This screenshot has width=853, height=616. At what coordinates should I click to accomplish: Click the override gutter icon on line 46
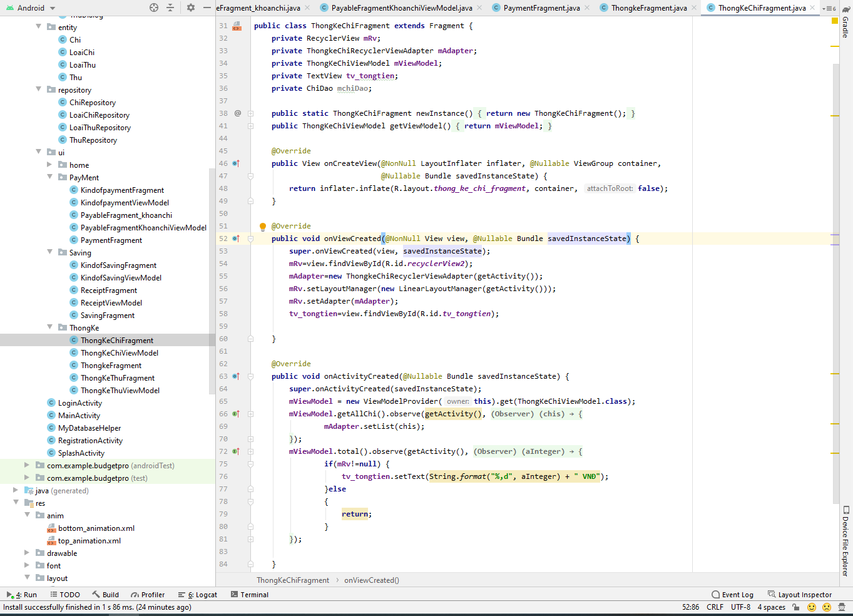[x=236, y=163]
